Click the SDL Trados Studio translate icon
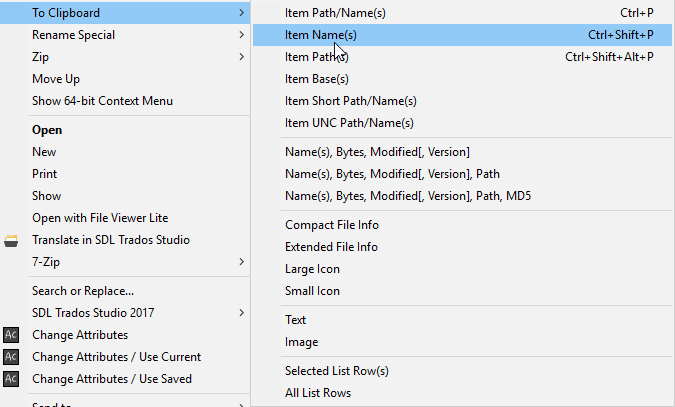Screen dimensions: 675x407 [11, 240]
